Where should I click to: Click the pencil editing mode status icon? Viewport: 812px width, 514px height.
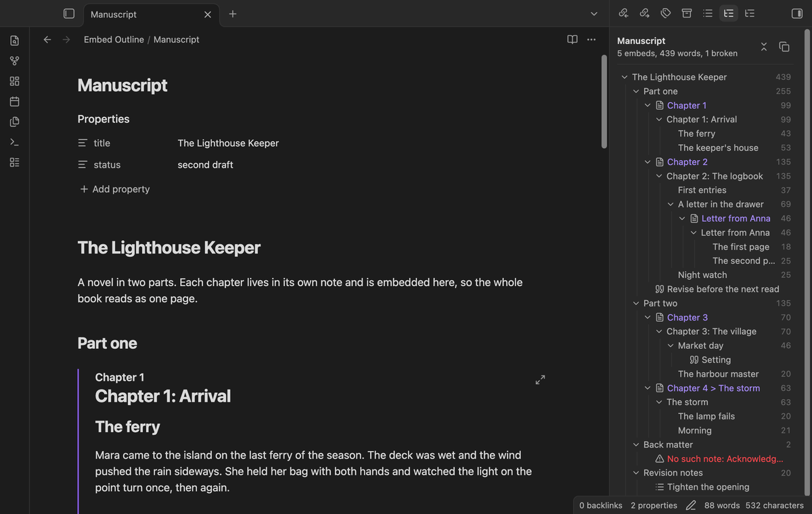point(691,505)
